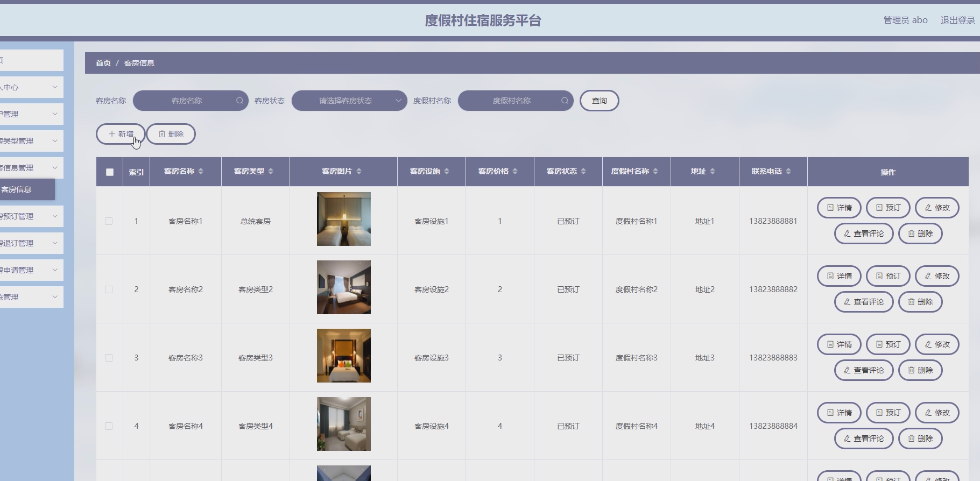Viewport: 980px width, 481px height.
Task: Check the box for row 客房名称4
Action: coord(109,426)
